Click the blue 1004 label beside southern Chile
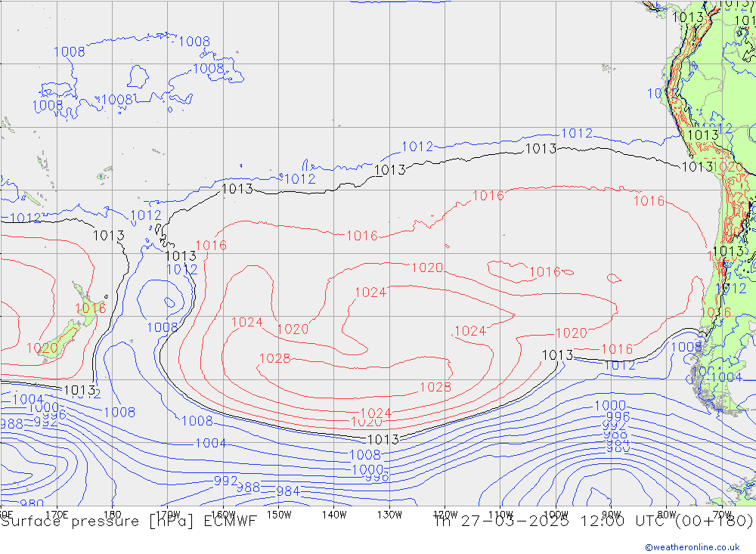 click(727, 377)
